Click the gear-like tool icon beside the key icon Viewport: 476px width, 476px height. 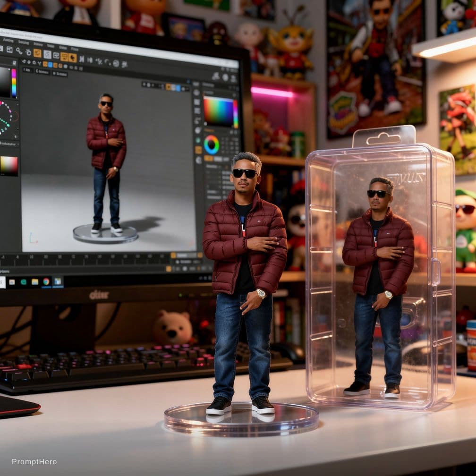coord(28,52)
